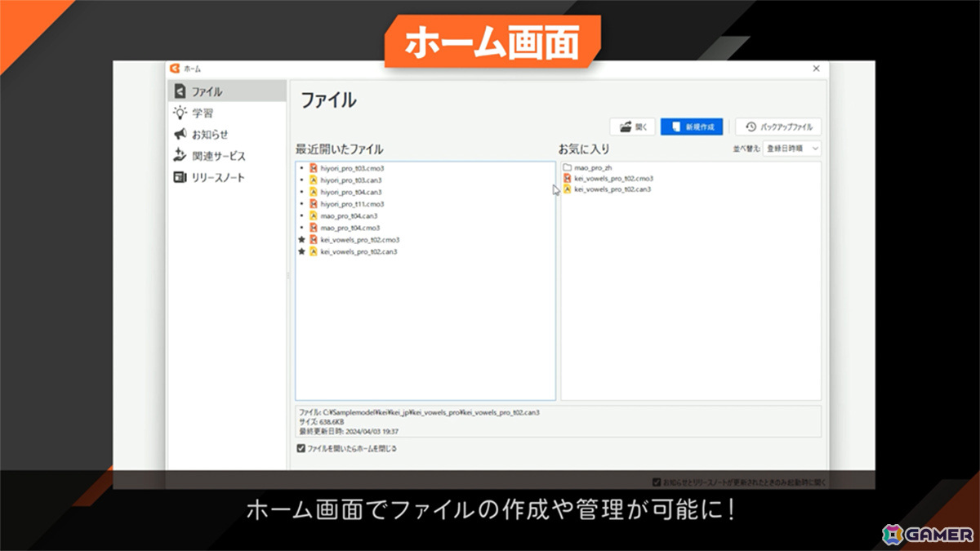Open リリースノート in the sidebar
Viewport: 980px width, 551px height.
point(226,177)
